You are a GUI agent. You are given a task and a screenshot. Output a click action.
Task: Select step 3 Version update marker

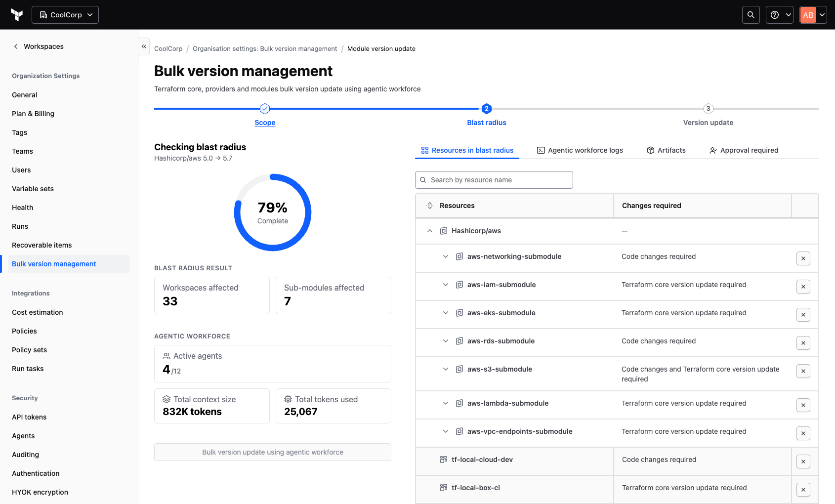click(x=708, y=109)
